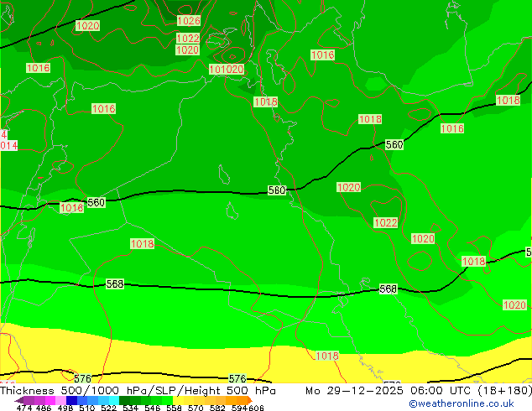Pick the yellow 558 legend swatch

click(x=179, y=400)
